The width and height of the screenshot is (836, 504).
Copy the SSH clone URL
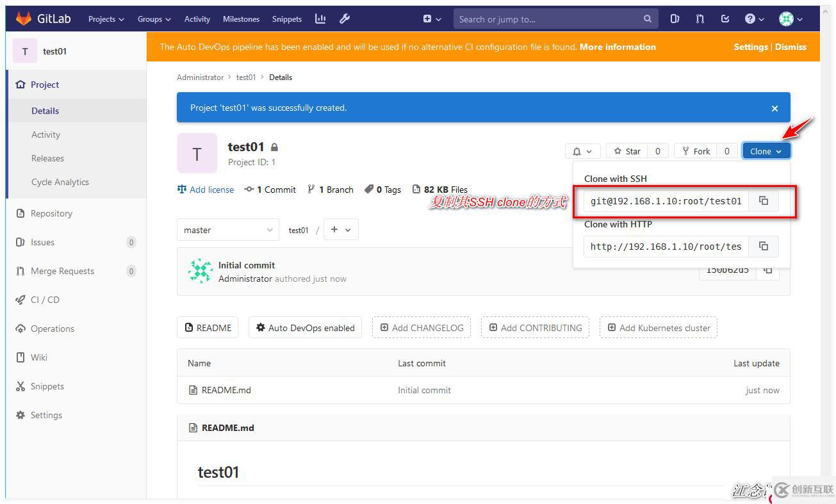(764, 200)
